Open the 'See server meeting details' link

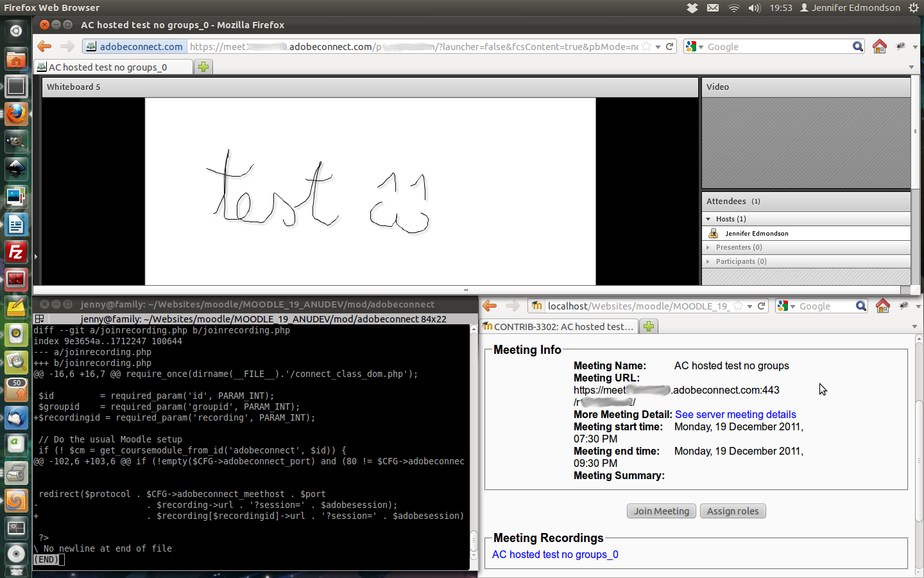pyautogui.click(x=735, y=414)
